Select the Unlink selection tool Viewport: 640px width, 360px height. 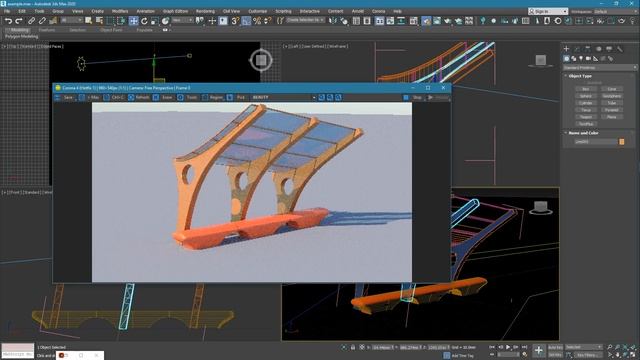[42, 21]
